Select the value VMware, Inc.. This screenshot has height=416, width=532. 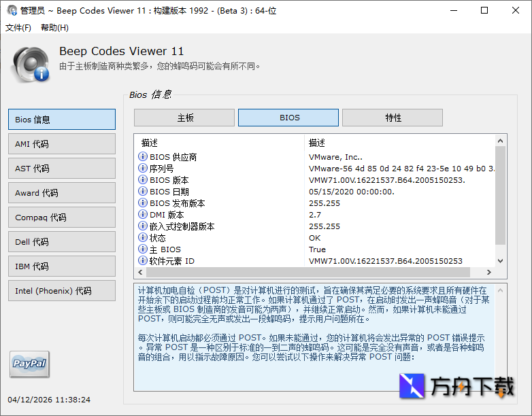coord(335,157)
